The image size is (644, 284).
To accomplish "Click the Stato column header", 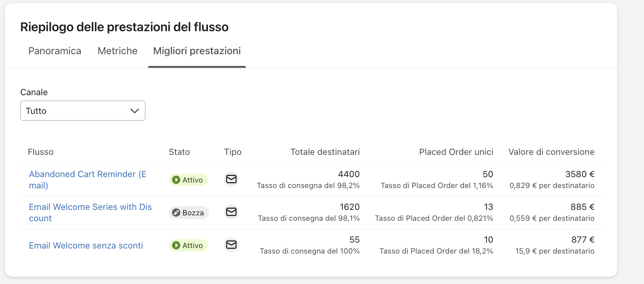I will pos(179,152).
